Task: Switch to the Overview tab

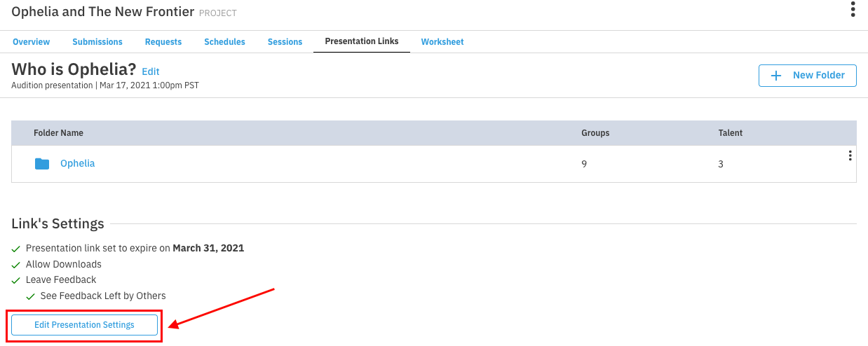Action: [x=31, y=42]
